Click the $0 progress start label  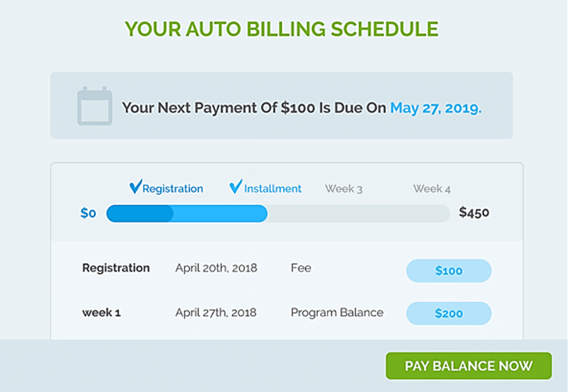coord(89,213)
